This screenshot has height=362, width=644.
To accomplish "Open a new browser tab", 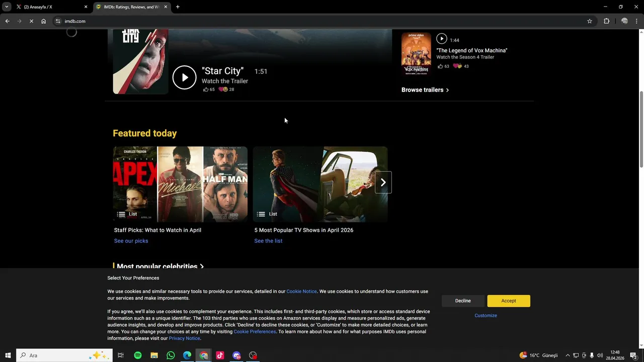I will pos(178,7).
